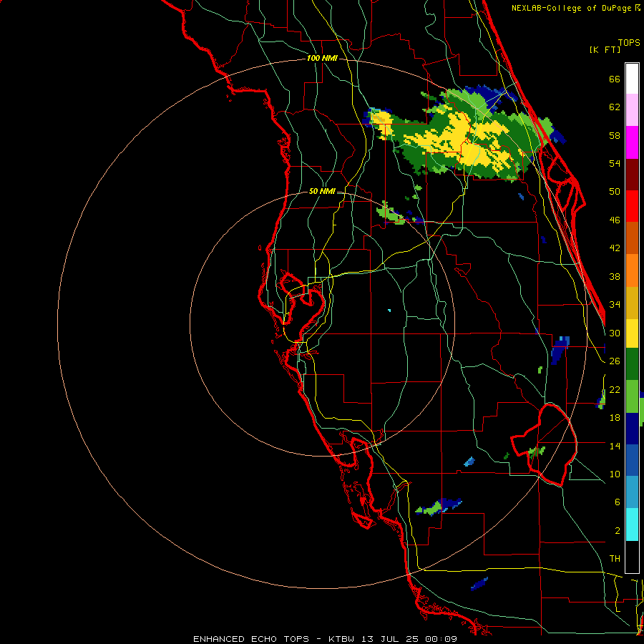Click the "62" legend value
644x644 pixels.
615,107
